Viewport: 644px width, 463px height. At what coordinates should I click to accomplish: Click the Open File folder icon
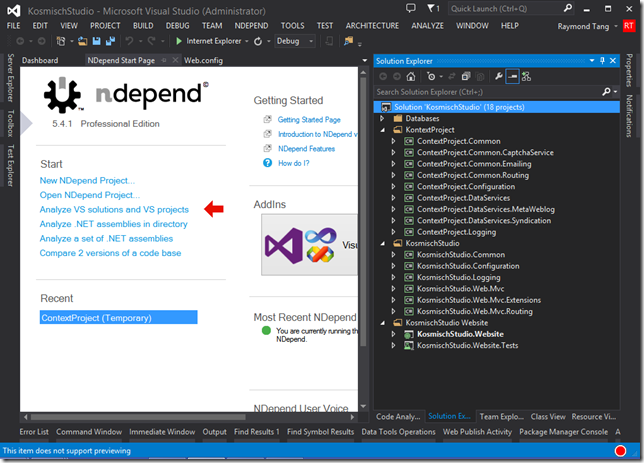pos(83,41)
